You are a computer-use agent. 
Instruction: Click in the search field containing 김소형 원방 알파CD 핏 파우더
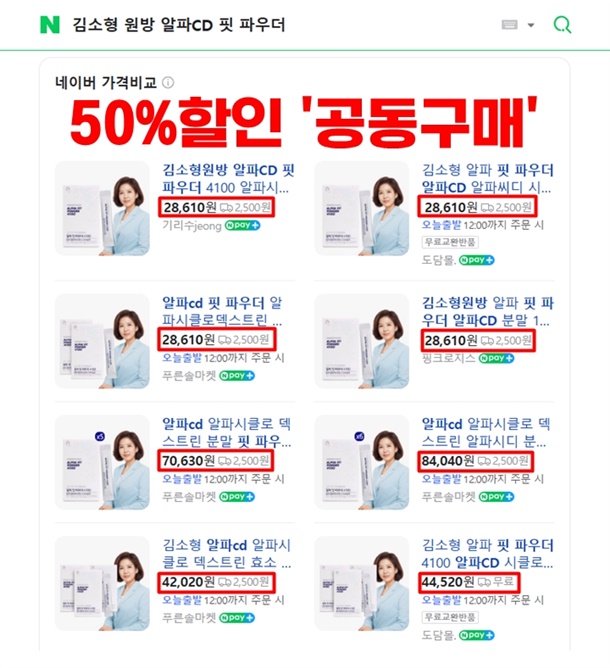(x=179, y=25)
